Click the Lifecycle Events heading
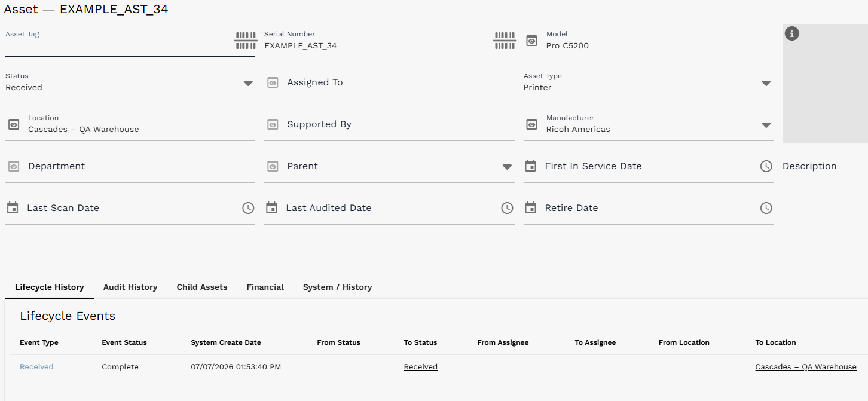This screenshot has height=401, width=868. 68,316
